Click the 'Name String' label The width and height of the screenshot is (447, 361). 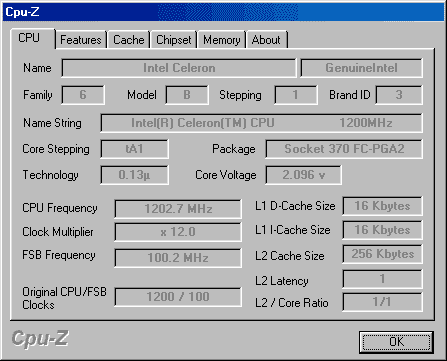click(52, 123)
